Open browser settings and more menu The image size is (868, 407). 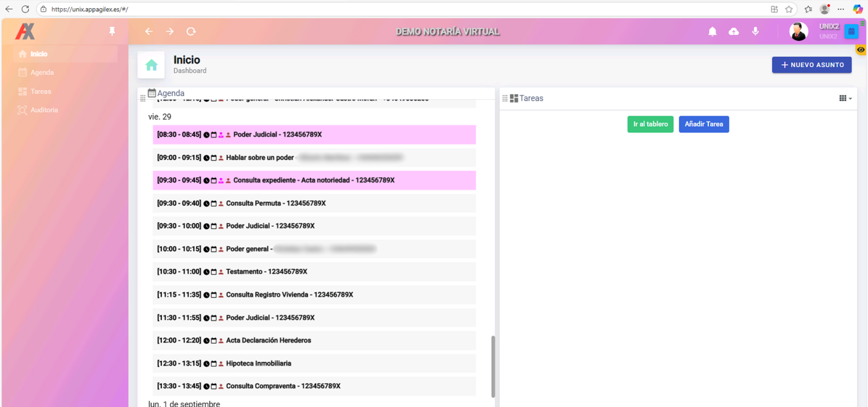click(841, 9)
